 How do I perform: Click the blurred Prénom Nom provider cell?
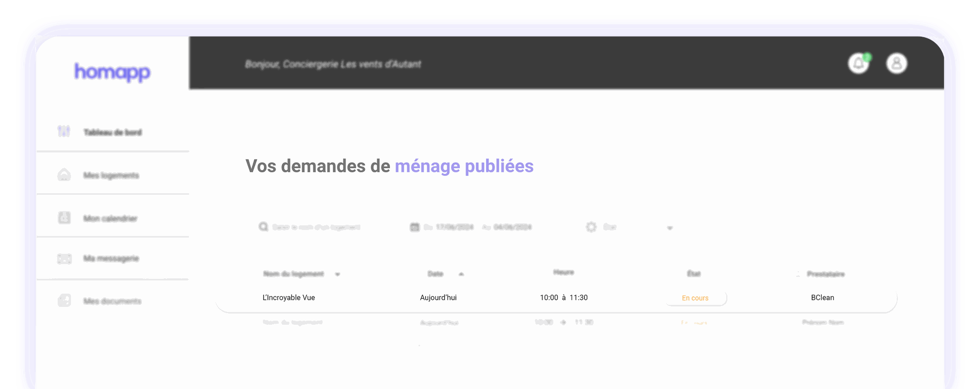pyautogui.click(x=823, y=322)
